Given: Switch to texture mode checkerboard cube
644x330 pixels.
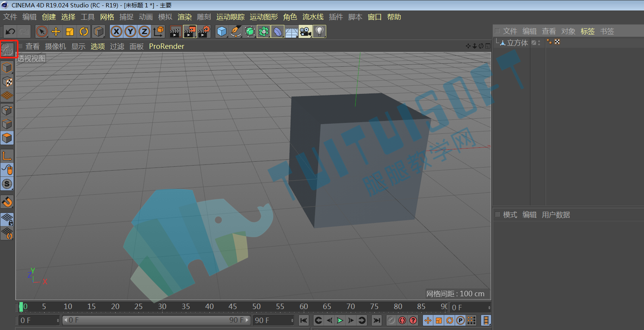Looking at the screenshot, I should click(x=7, y=82).
